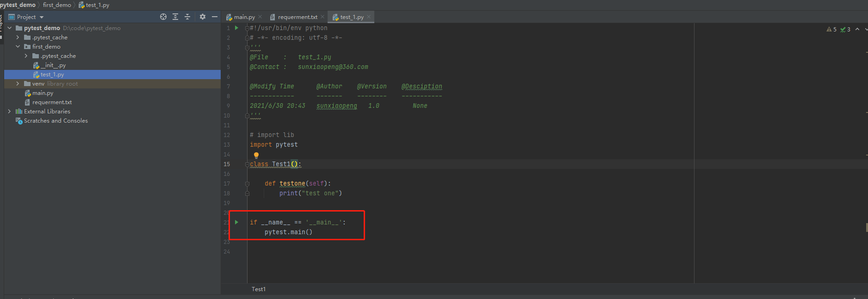This screenshot has width=868, height=299.
Task: Click the sunxiaopeng author text
Action: point(337,106)
